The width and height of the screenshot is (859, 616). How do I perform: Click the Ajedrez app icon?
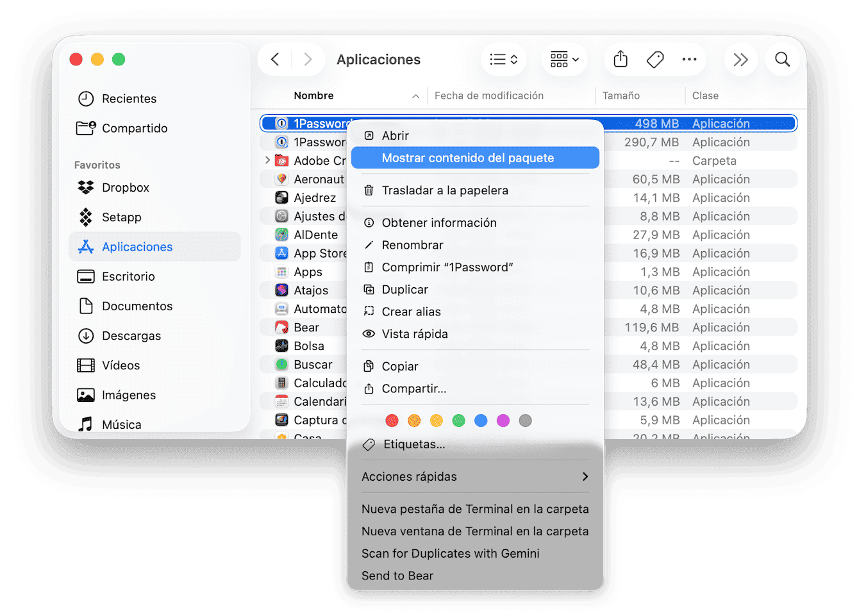point(281,197)
